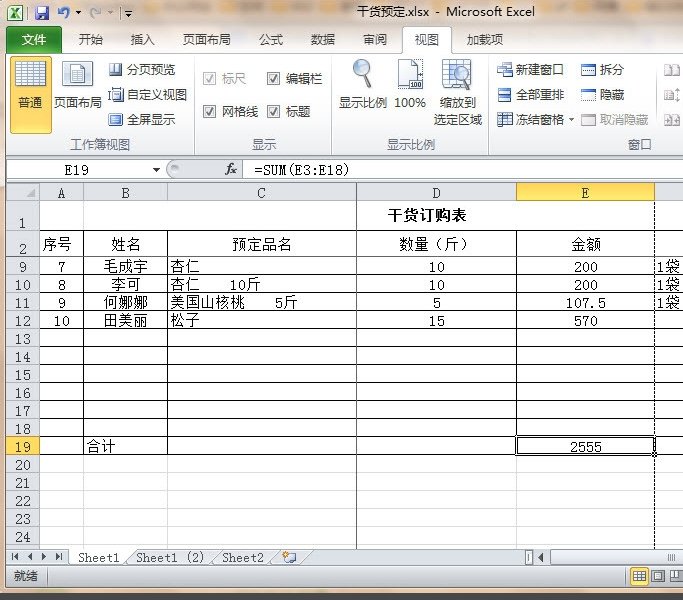Click the Name Box showing E19
The width and height of the screenshot is (683, 600).
click(77, 170)
